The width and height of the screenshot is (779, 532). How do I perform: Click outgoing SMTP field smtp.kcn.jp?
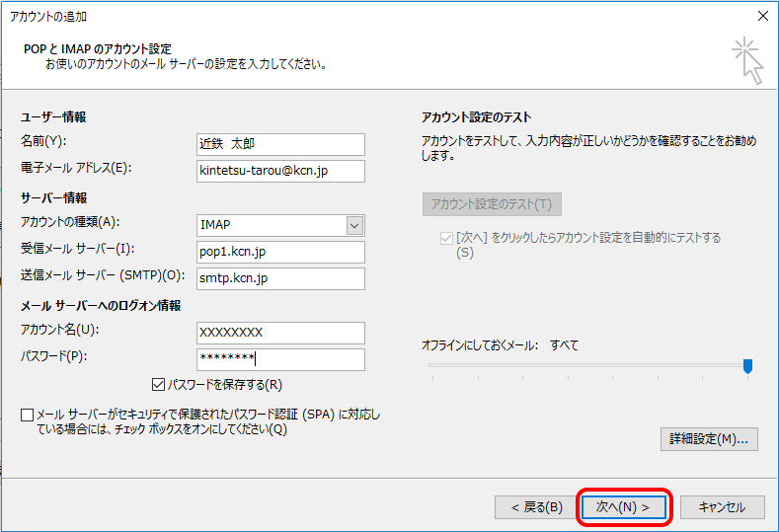coord(280,278)
